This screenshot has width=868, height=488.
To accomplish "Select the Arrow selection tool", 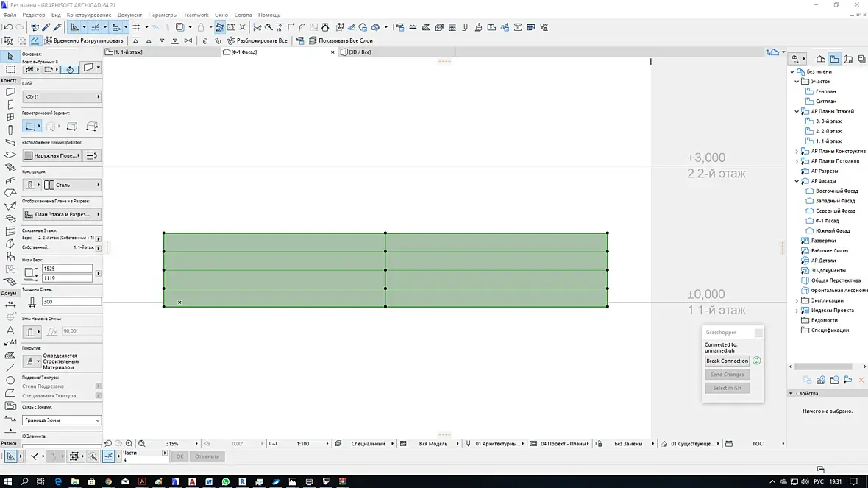I will pos(10,57).
